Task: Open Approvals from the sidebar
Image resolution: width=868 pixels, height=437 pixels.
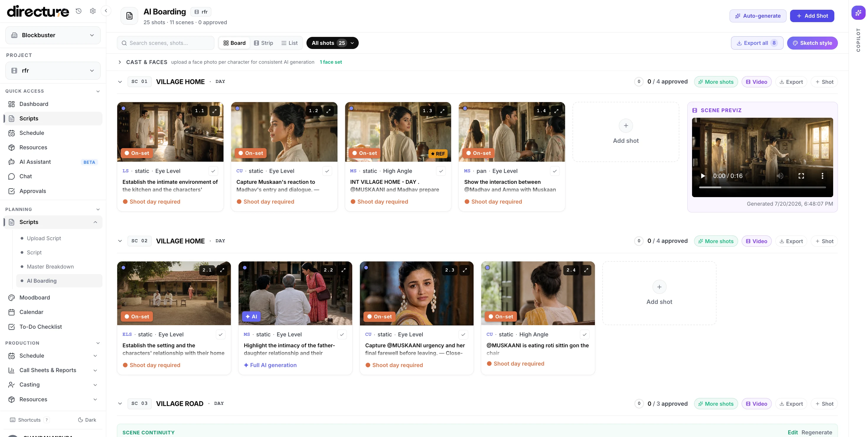Action: point(53,191)
